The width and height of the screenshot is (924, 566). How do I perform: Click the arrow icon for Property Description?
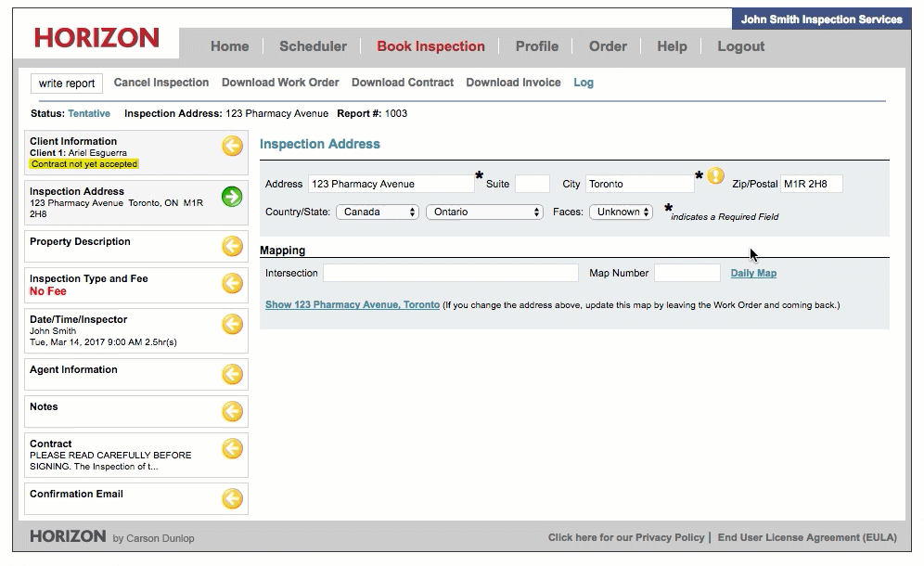pyautogui.click(x=232, y=246)
